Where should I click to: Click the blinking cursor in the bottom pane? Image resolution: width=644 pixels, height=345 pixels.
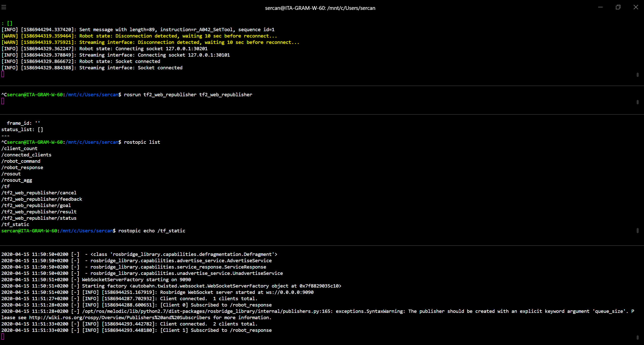(x=3, y=337)
